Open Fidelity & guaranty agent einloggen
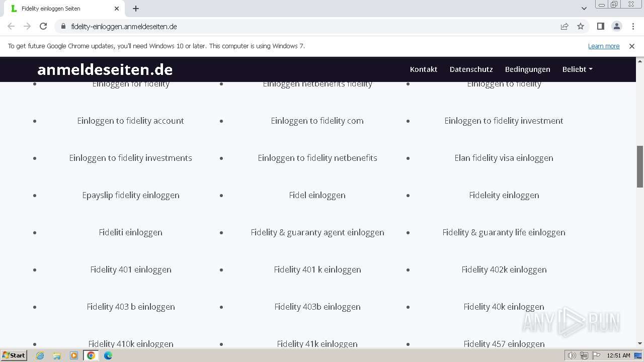 [317, 232]
